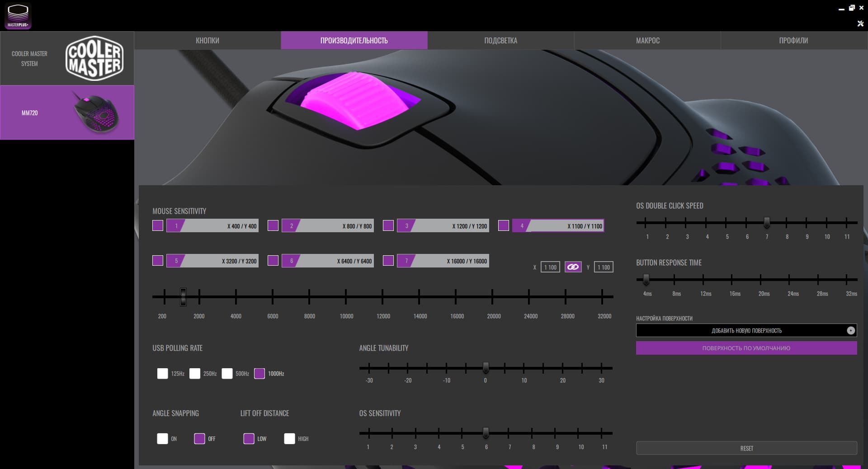Click the 16000 mark on sensitivity scale
Screen dimensions: 868x469
coord(457,316)
